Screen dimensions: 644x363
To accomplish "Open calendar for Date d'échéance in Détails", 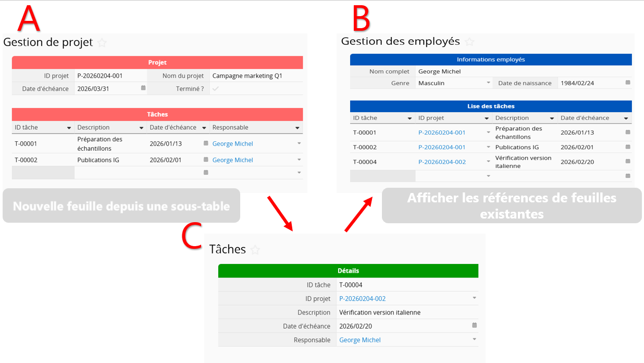I will [474, 325].
